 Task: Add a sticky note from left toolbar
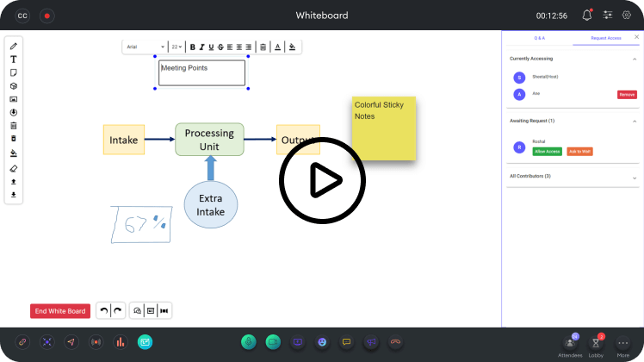[14, 72]
